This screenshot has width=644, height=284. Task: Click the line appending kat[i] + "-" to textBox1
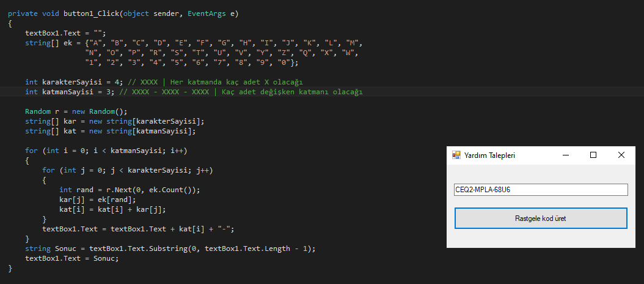point(138,229)
